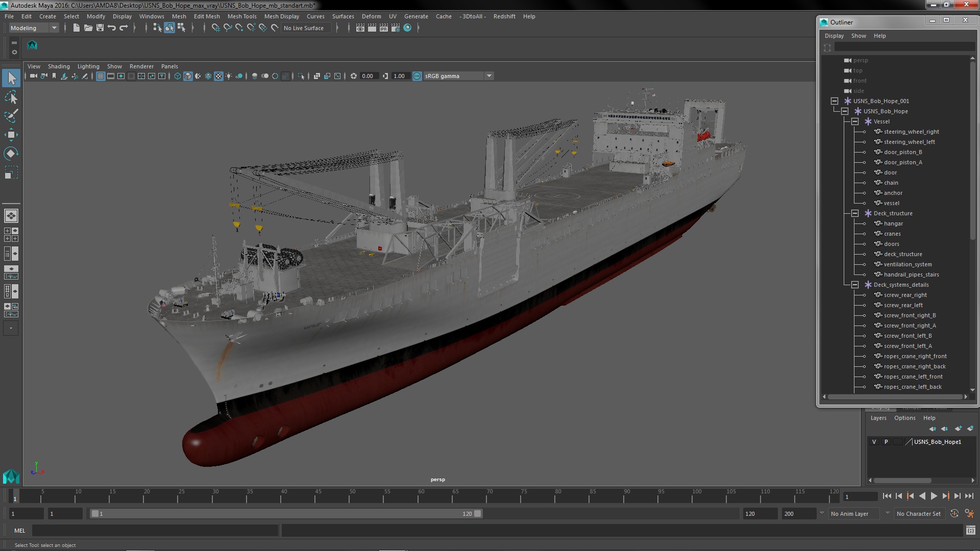Open layer editor Options menu
The image size is (980, 551).
tap(904, 418)
